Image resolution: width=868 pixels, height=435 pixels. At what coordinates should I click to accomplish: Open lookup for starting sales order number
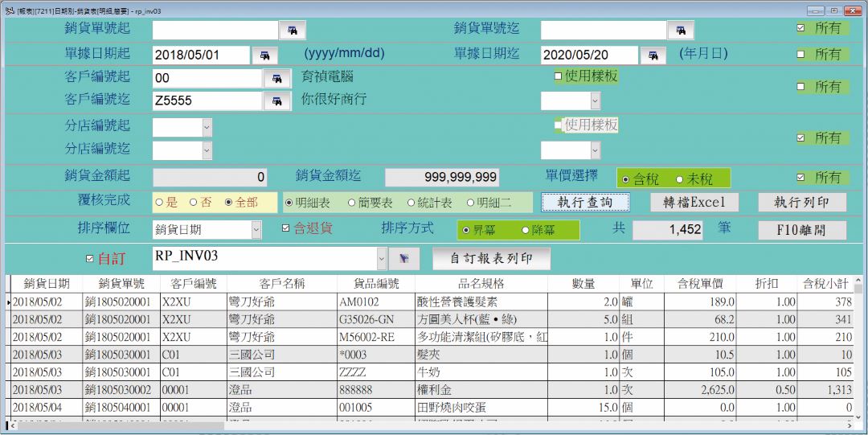pos(293,30)
